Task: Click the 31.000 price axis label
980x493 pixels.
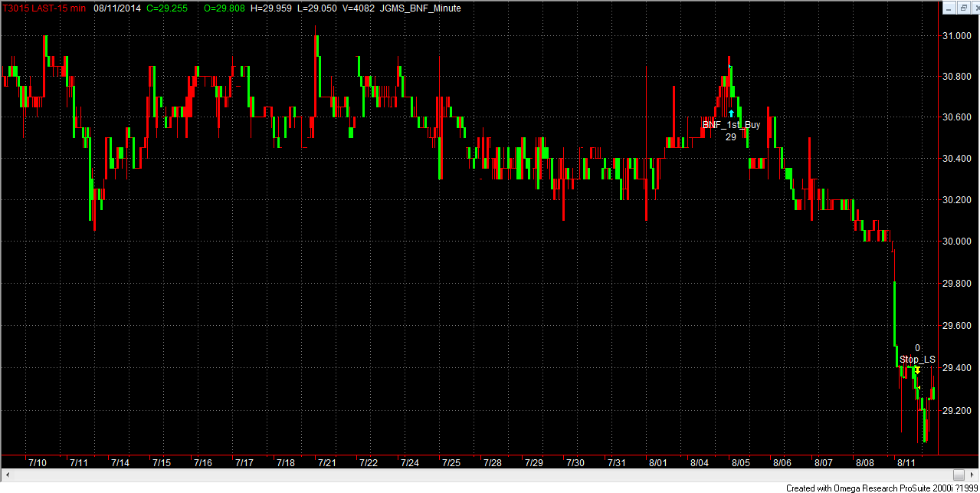Action: point(958,35)
